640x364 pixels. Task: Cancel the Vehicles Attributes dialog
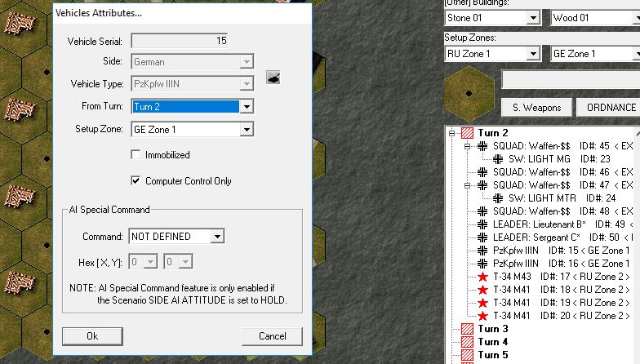(x=273, y=336)
